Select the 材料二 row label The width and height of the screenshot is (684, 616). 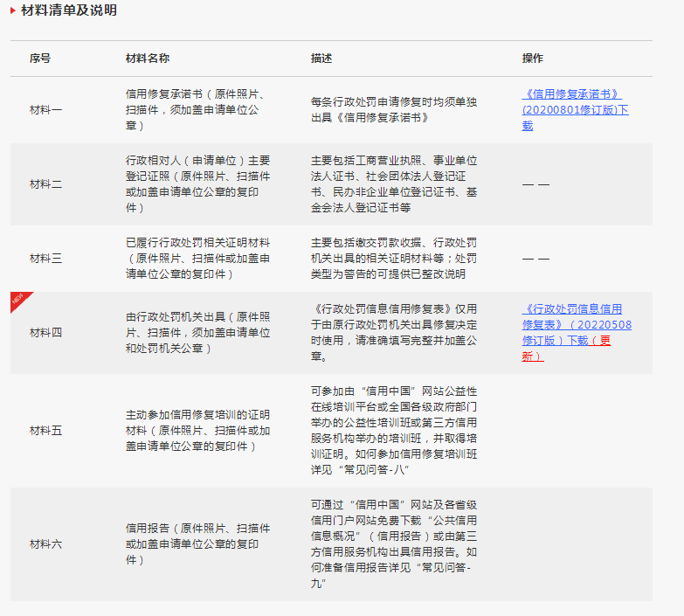[46, 184]
